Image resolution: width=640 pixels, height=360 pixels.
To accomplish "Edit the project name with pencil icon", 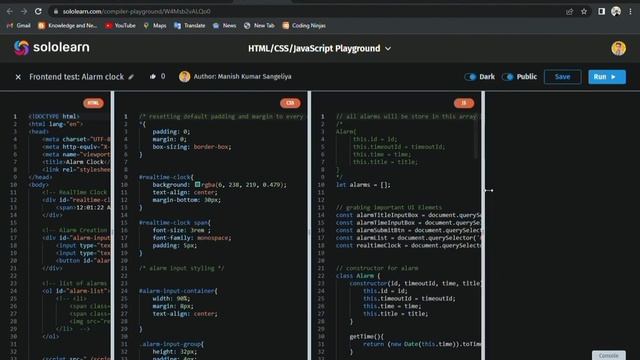I will [131, 77].
